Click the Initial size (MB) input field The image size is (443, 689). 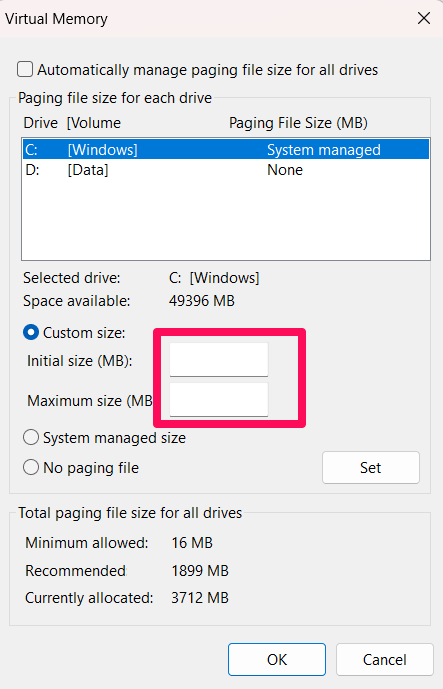(x=219, y=359)
